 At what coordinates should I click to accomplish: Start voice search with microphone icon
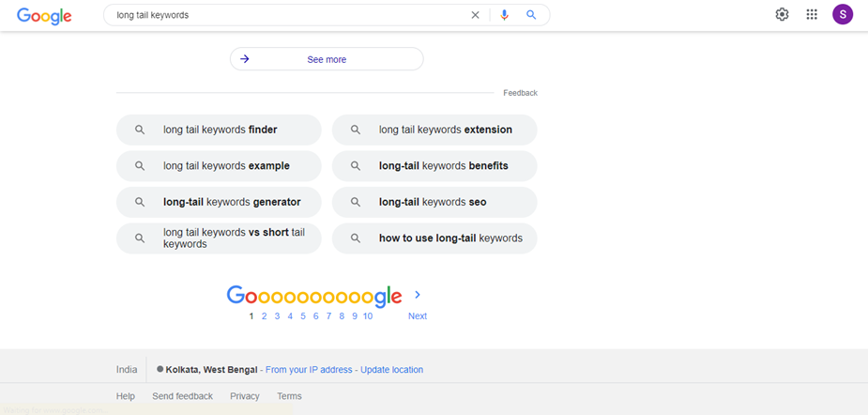click(x=504, y=15)
